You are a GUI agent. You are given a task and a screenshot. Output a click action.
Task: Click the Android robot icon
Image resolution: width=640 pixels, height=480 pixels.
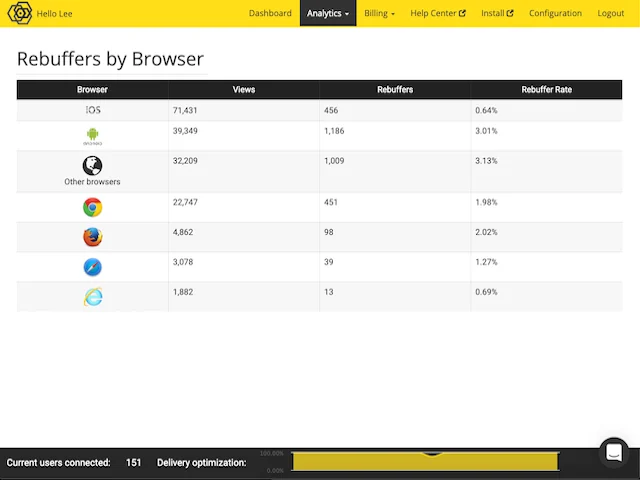click(x=93, y=136)
